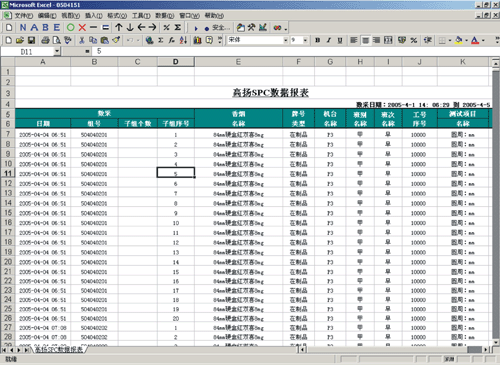Expand more buttons on standard toolbar

click(220, 41)
